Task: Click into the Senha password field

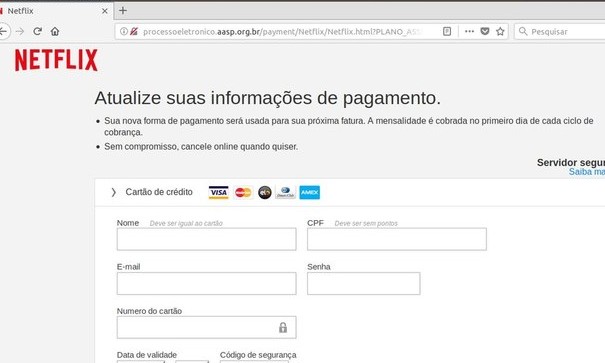Action: tap(363, 284)
